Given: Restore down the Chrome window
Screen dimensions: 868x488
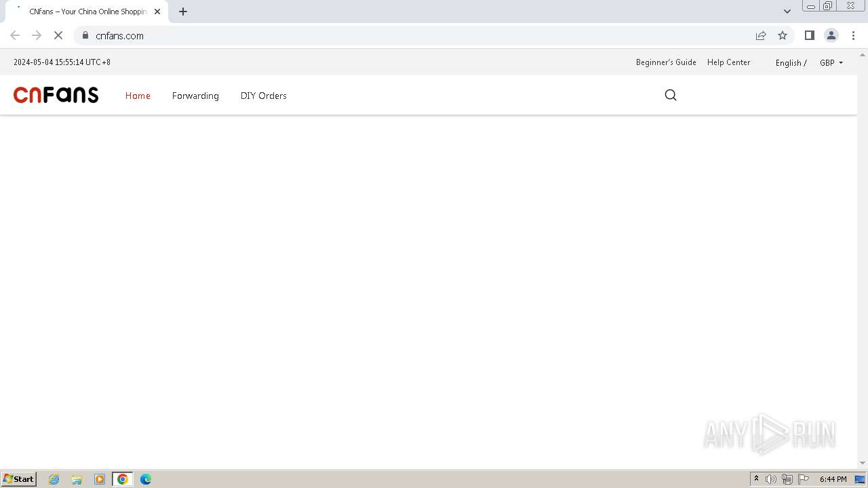Looking at the screenshot, I should [x=828, y=6].
